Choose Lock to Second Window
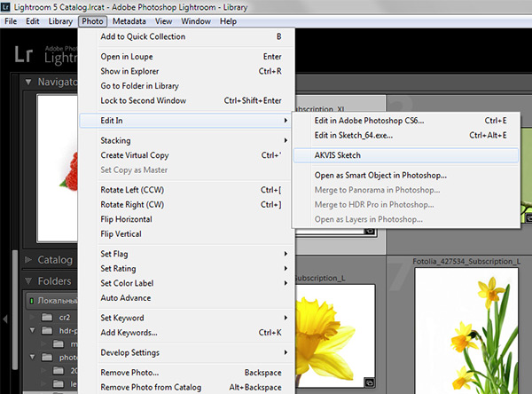 (186, 100)
